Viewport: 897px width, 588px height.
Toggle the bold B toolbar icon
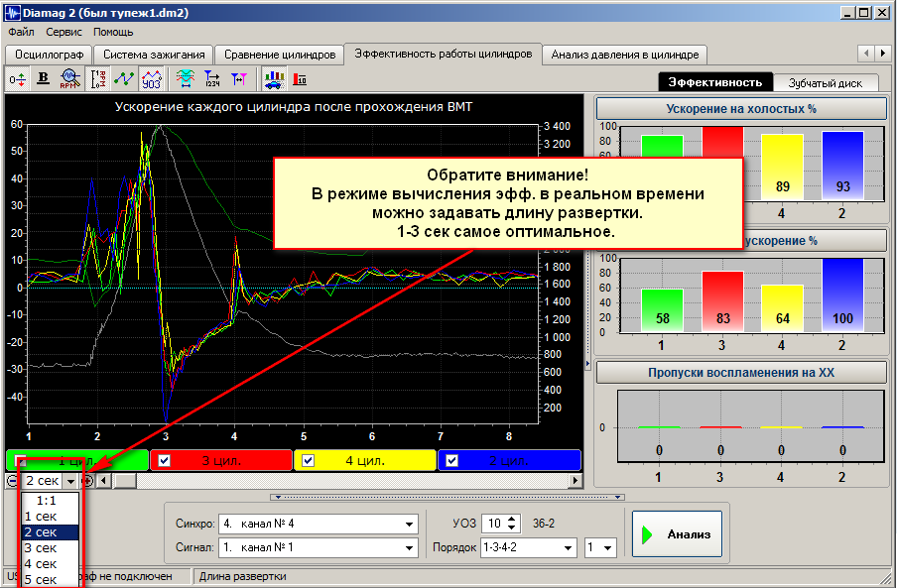pos(43,79)
